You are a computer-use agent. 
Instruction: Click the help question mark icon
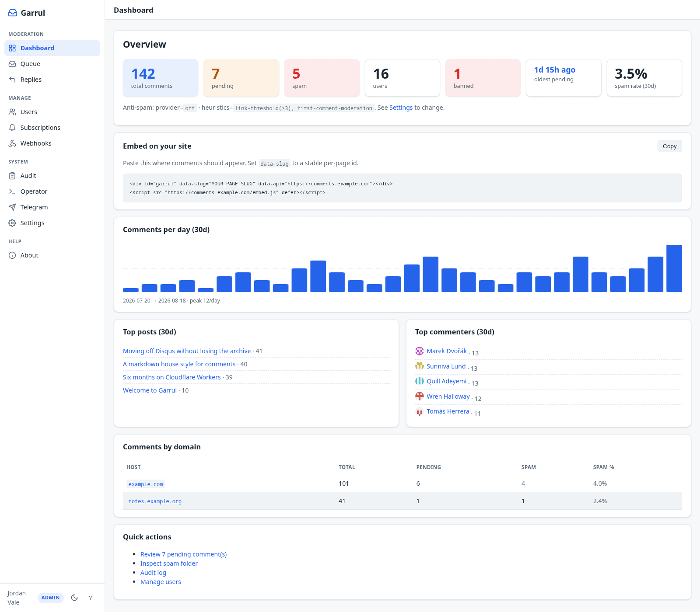point(90,598)
